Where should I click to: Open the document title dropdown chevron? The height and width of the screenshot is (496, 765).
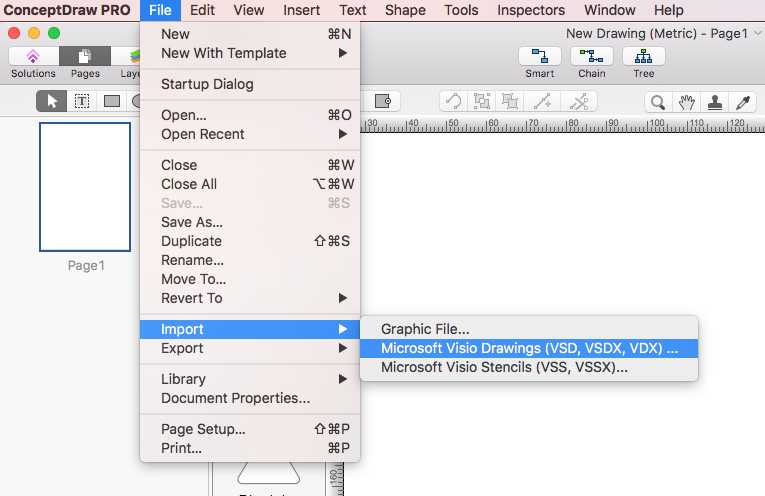coord(757,33)
